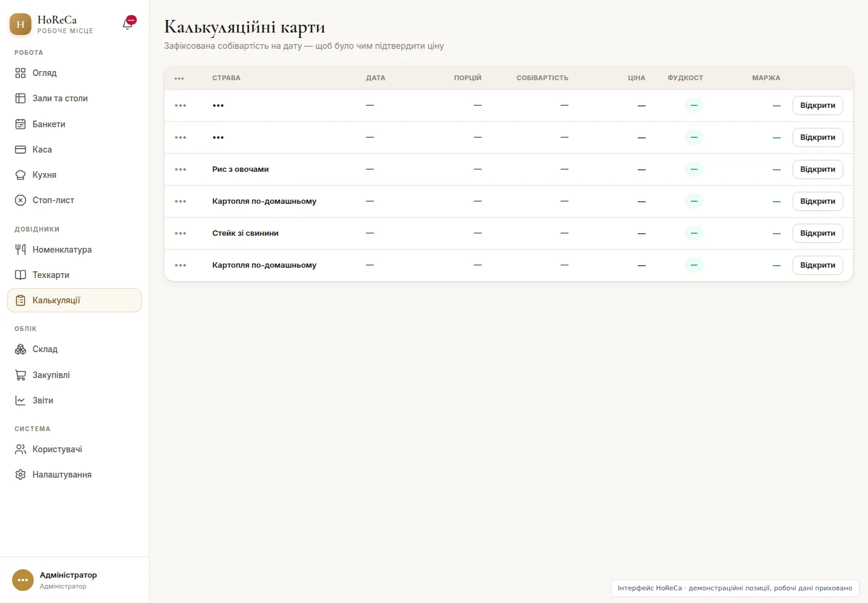Click the Кухня chef hat icon
Image resolution: width=868 pixels, height=603 pixels.
20,175
